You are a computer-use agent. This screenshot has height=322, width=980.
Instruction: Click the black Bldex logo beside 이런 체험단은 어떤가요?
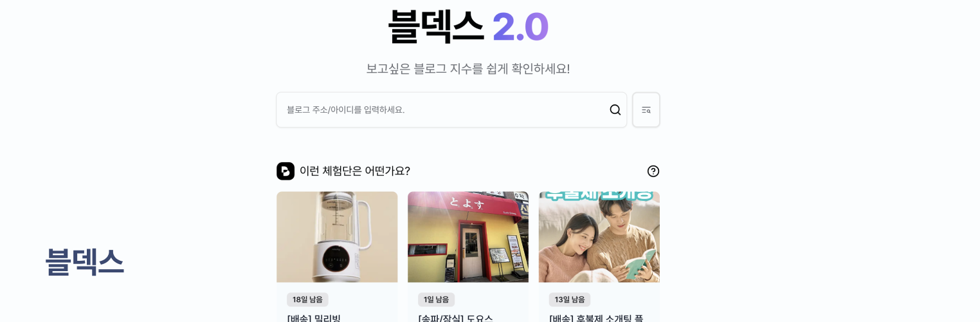point(286,171)
